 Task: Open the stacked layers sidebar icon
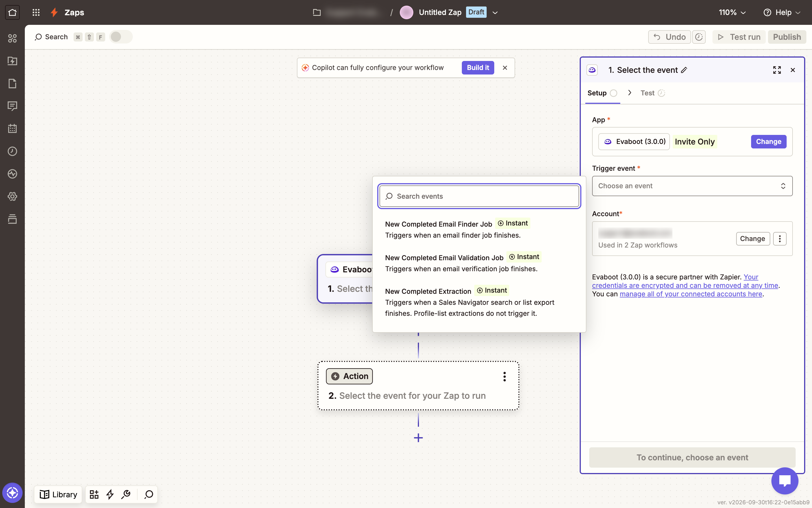[x=12, y=219]
